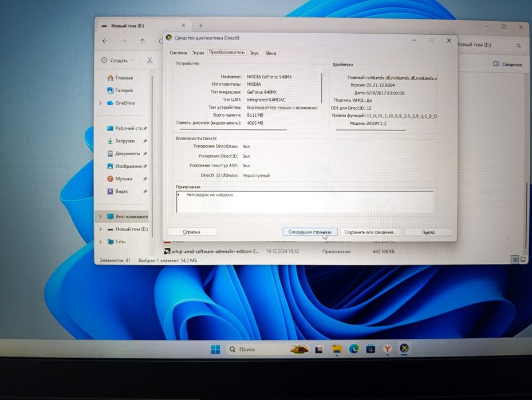
Task: Click the DirectX diagnostic title bar icon
Action: [x=169, y=38]
